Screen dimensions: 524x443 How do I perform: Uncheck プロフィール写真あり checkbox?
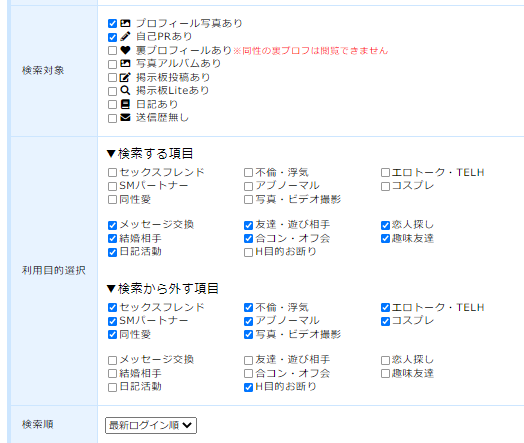pyautogui.click(x=112, y=23)
